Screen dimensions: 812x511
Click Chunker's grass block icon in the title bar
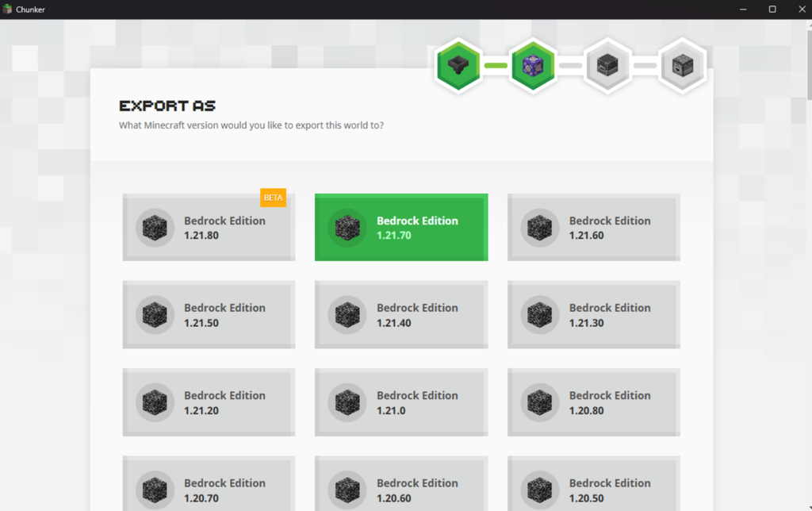coord(8,9)
